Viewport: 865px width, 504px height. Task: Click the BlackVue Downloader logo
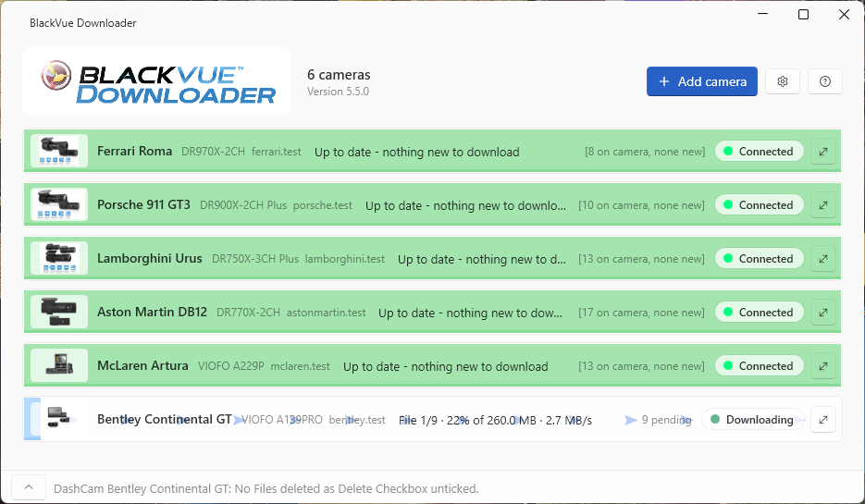coord(156,81)
